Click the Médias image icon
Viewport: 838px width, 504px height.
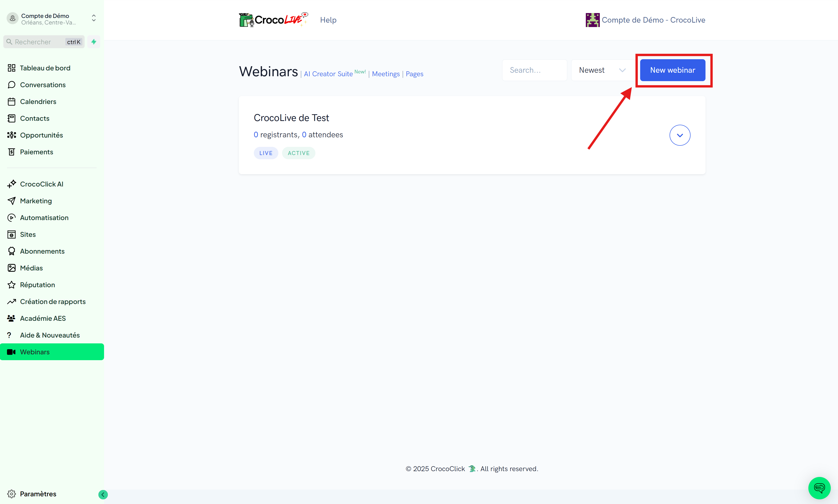[x=12, y=268]
